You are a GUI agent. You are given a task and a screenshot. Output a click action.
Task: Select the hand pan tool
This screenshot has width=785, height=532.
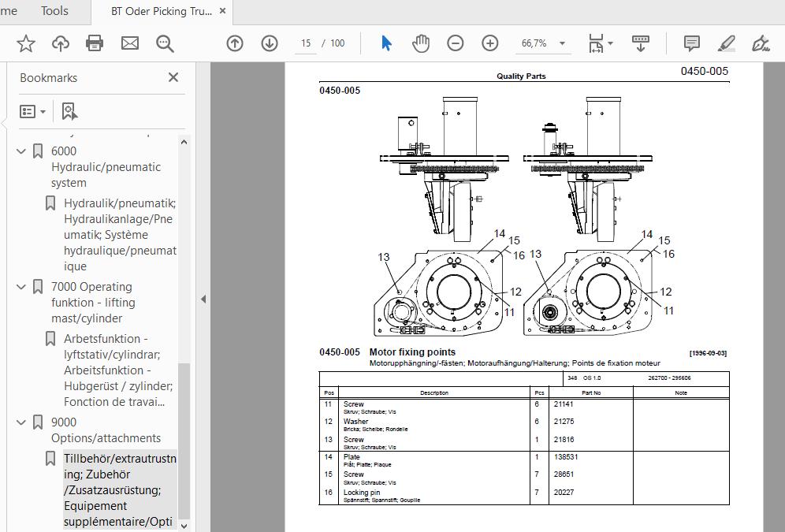(x=421, y=43)
